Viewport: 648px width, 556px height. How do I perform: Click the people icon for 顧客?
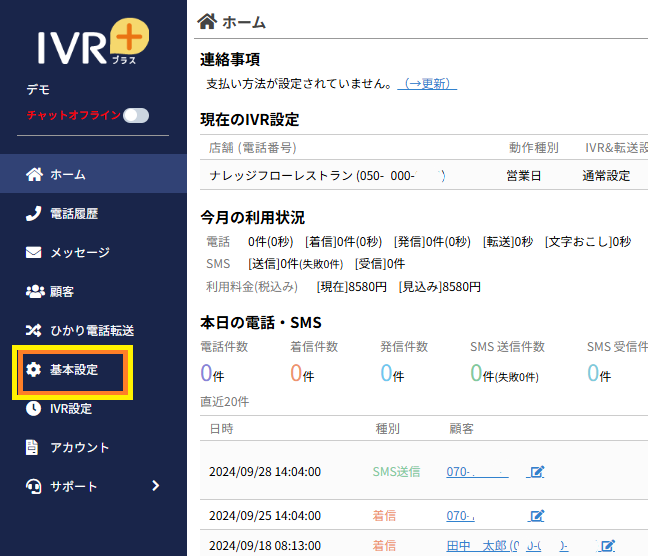pos(33,292)
